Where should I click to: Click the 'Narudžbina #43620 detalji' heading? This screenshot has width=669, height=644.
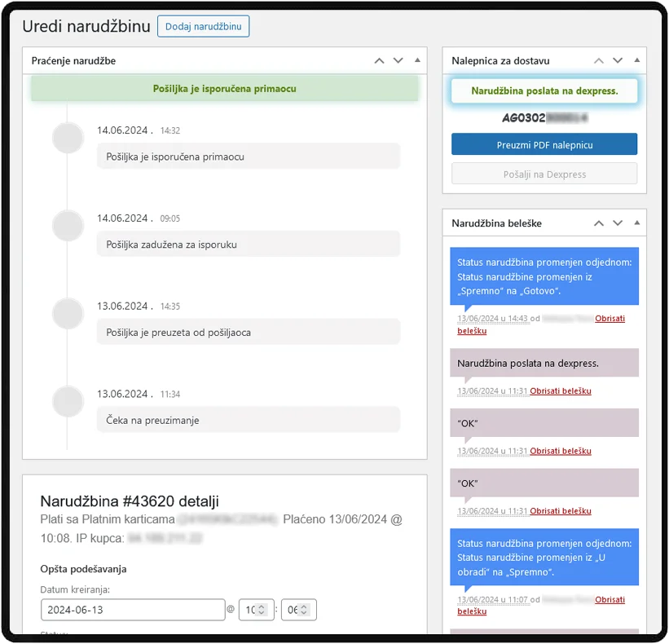130,501
